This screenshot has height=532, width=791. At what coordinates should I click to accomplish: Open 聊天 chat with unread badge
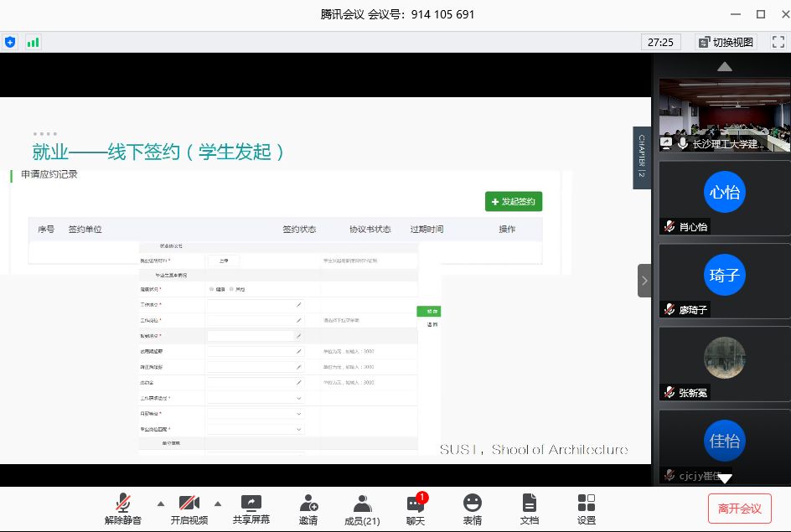pos(416,509)
